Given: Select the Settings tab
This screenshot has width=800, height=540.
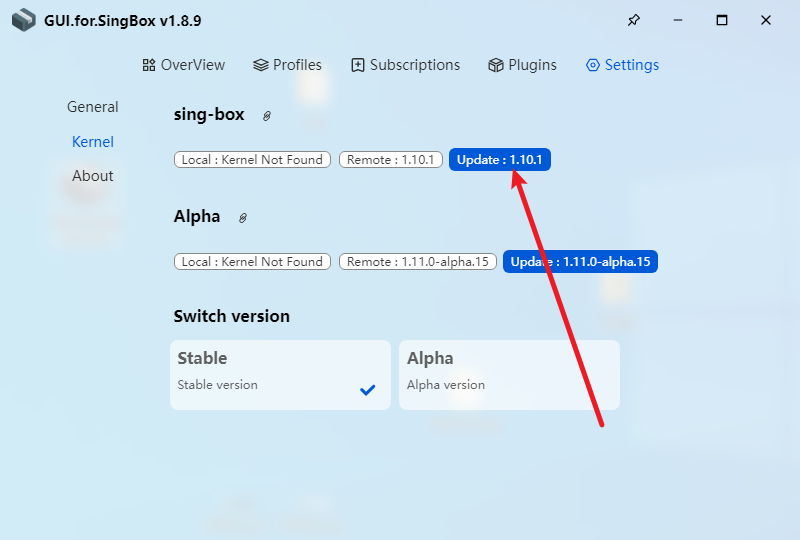Looking at the screenshot, I should point(622,65).
